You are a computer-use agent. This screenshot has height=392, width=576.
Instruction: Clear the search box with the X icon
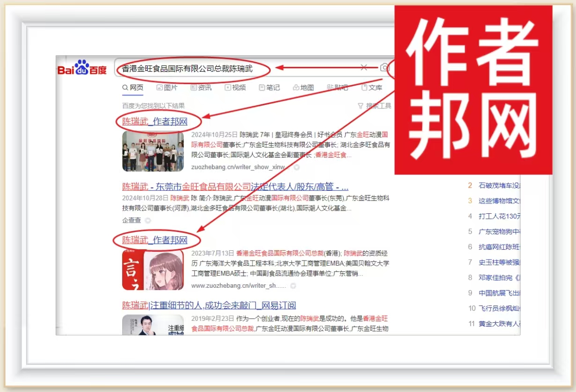(x=363, y=68)
